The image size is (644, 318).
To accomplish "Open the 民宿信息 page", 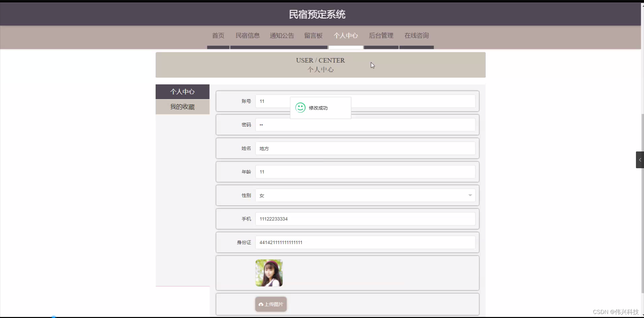I will (248, 36).
